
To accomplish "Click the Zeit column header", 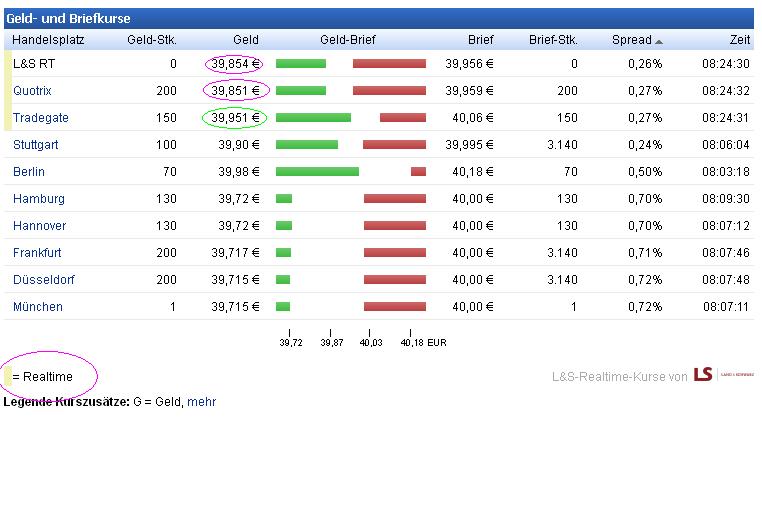I will click(740, 40).
